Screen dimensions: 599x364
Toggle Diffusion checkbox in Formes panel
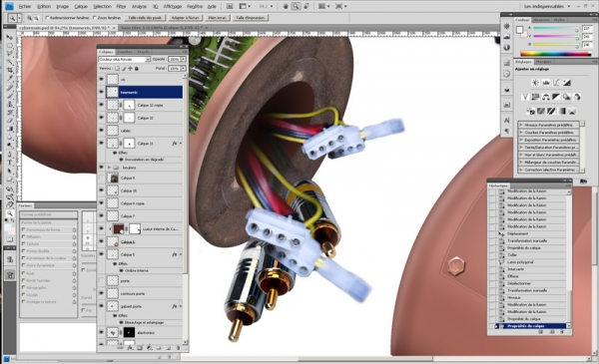(x=24, y=237)
